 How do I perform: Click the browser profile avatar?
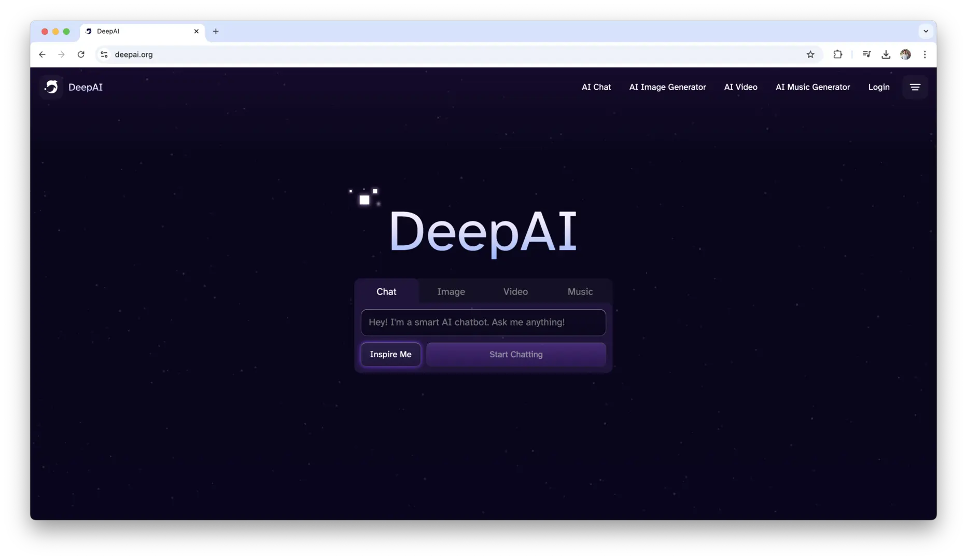click(x=906, y=54)
